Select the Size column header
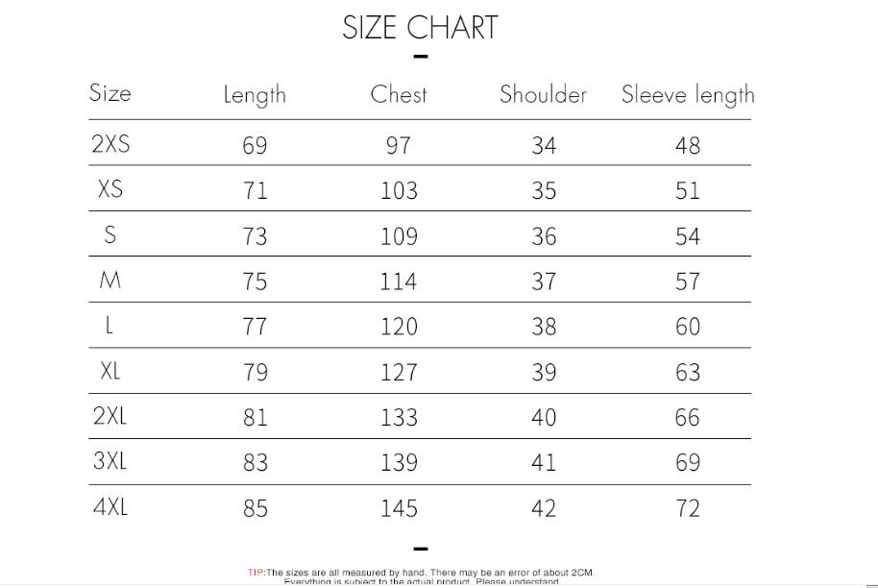This screenshot has height=588, width=878. pyautogui.click(x=110, y=93)
